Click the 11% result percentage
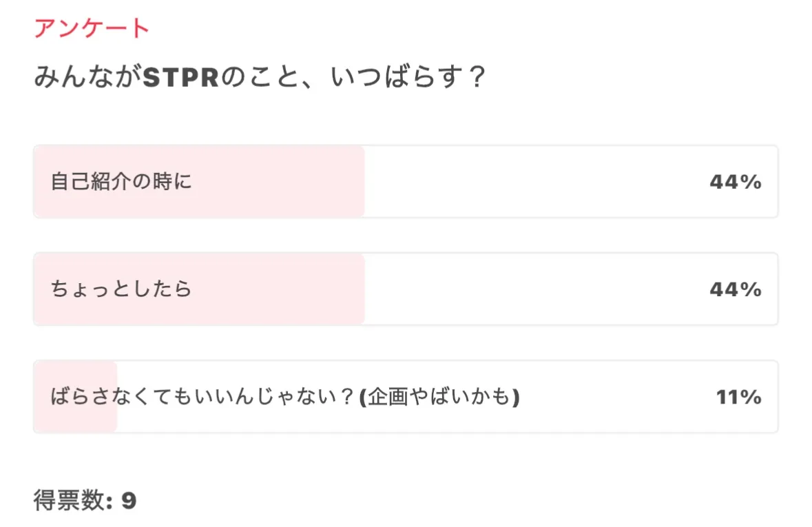Image resolution: width=812 pixels, height=527 pixels. [738, 397]
